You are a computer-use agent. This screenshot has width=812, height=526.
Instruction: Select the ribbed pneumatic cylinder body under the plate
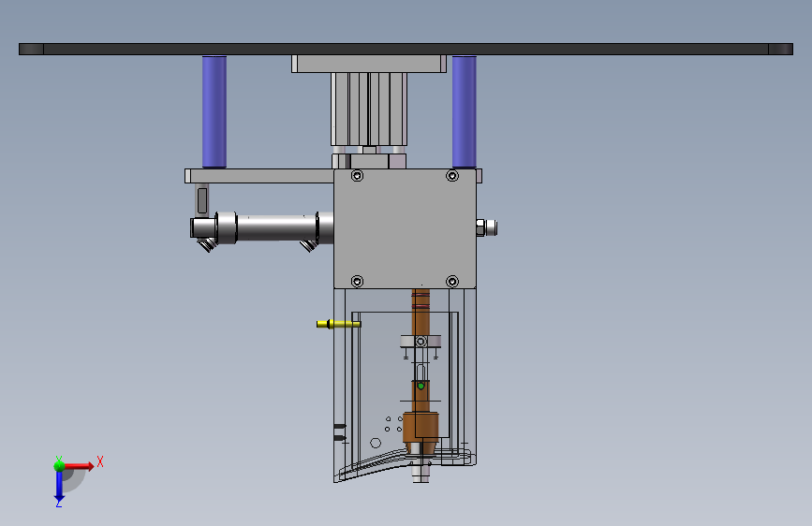tap(369, 109)
